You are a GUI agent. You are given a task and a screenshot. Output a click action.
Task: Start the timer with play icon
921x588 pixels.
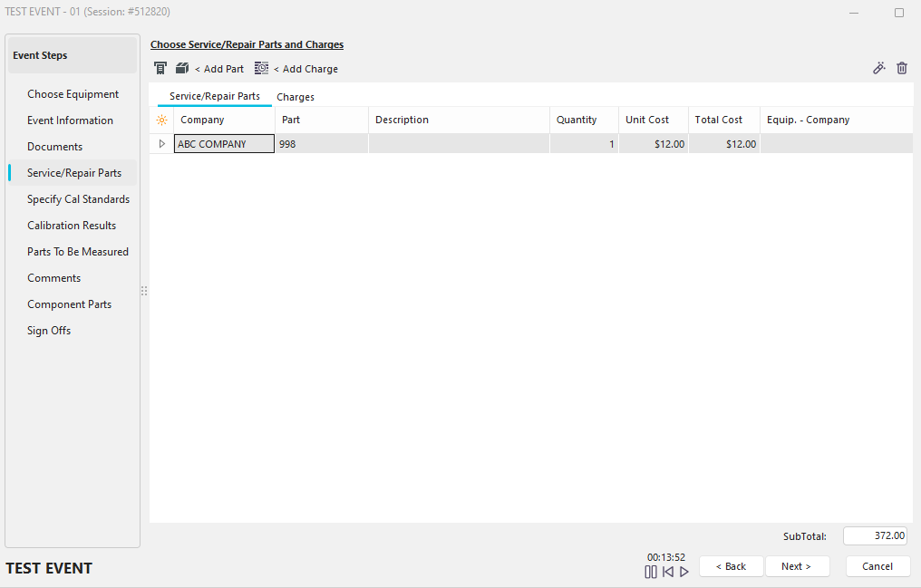click(x=684, y=572)
